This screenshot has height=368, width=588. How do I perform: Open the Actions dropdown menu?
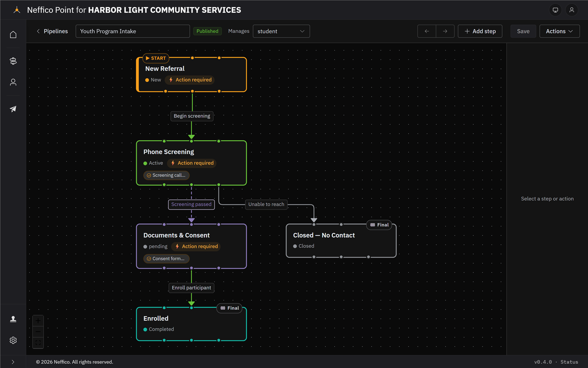[559, 31]
